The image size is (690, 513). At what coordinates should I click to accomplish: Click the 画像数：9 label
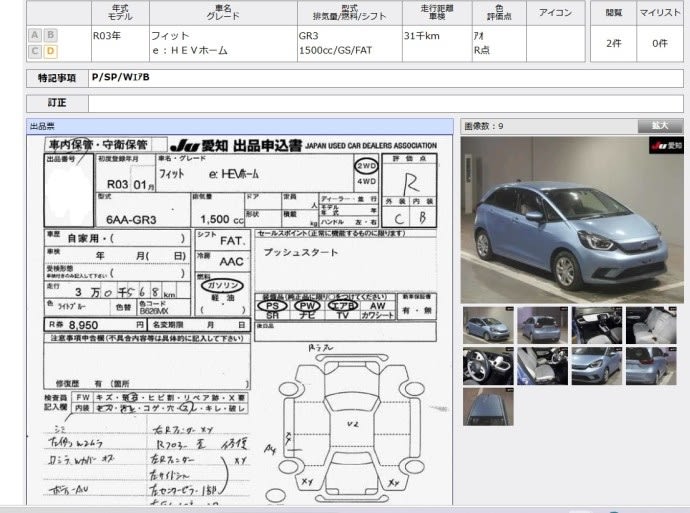point(484,126)
